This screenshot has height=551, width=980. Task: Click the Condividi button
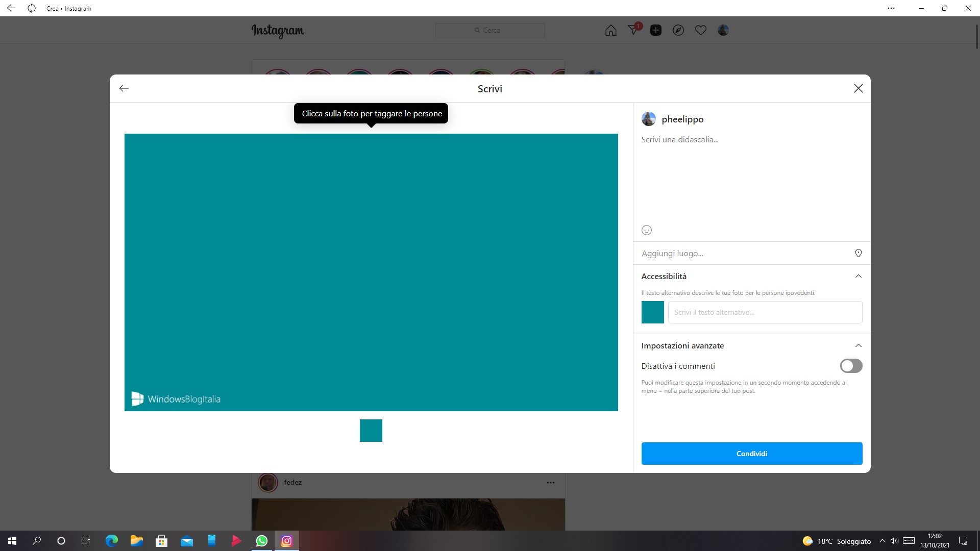coord(752,454)
